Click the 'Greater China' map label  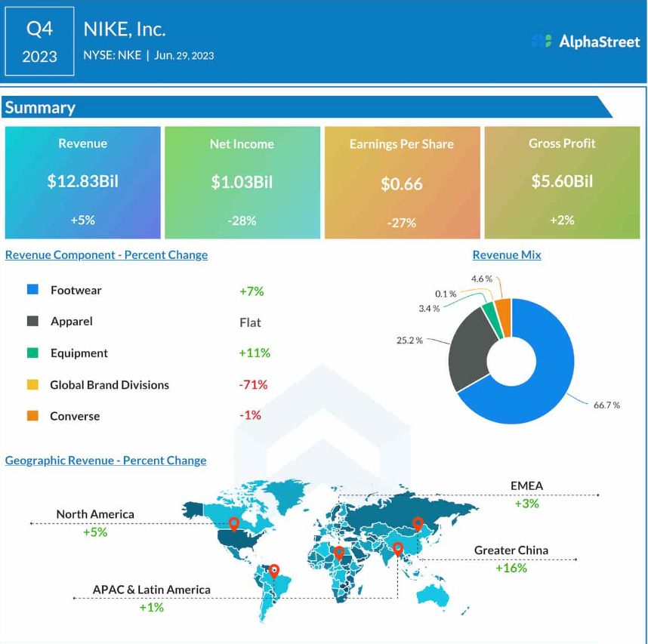coord(511,550)
